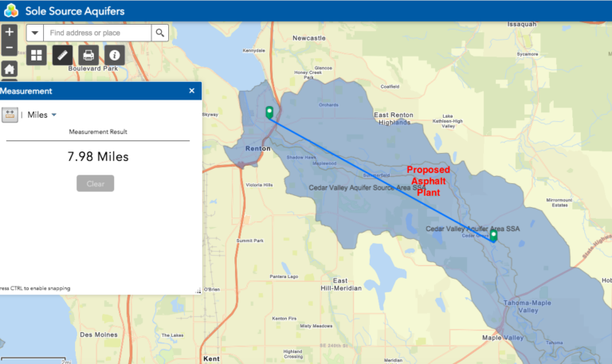Viewport: 612px width, 364px height.
Task: Focus the Find address or place field
Action: pos(97,33)
